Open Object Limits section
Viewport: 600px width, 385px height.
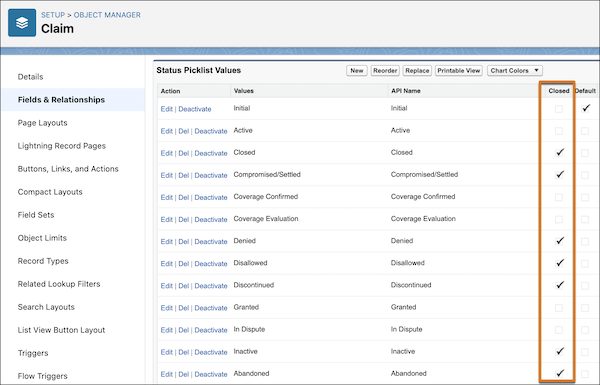click(x=42, y=238)
